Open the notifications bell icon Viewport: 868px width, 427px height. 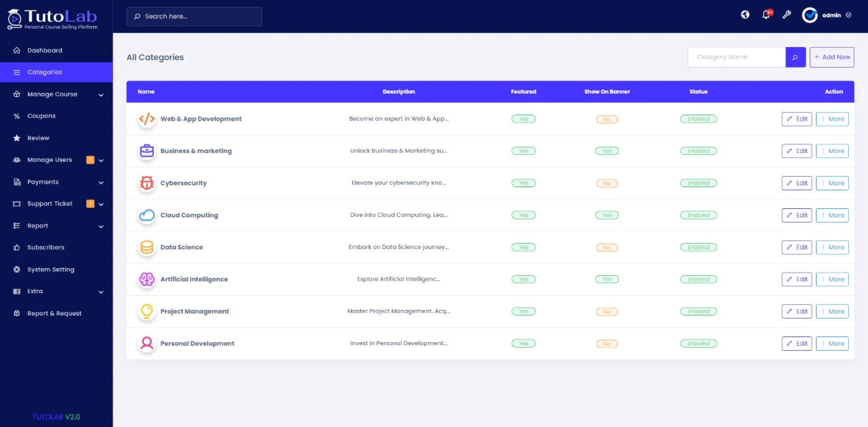pos(766,15)
